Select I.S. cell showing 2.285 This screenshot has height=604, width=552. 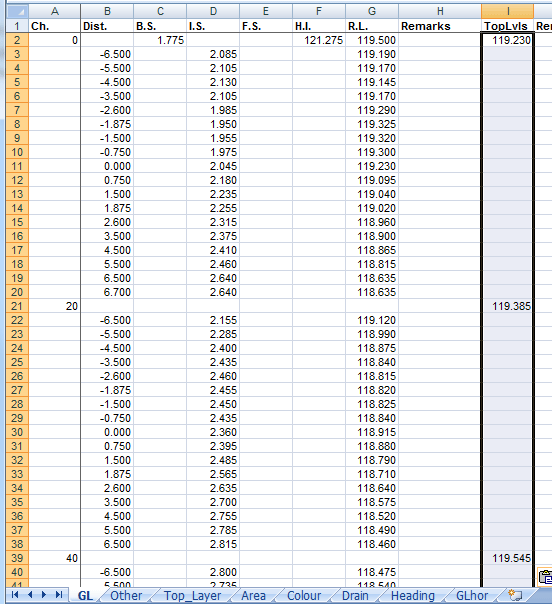(213, 334)
